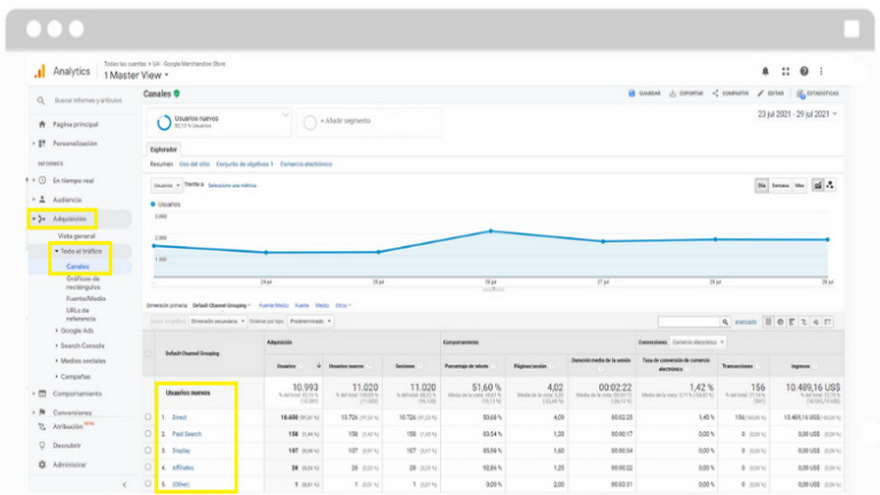
Task: Click the Descubrir lightbulb icon
Action: point(42,445)
